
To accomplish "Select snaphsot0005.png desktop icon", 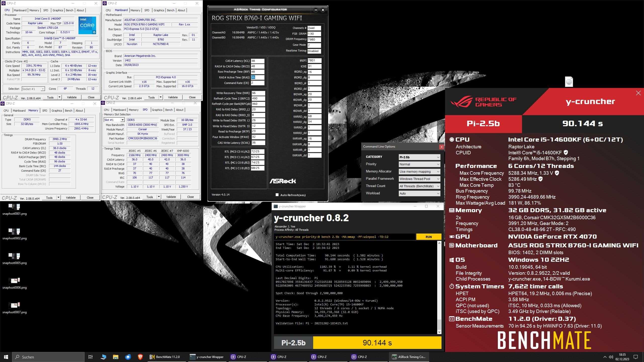I will coord(14,259).
